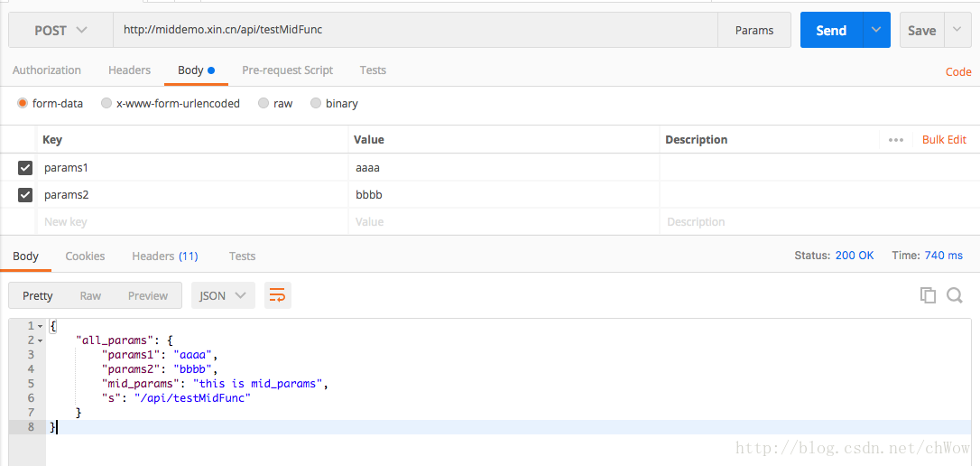Click the Bulk Edit link

tap(944, 140)
